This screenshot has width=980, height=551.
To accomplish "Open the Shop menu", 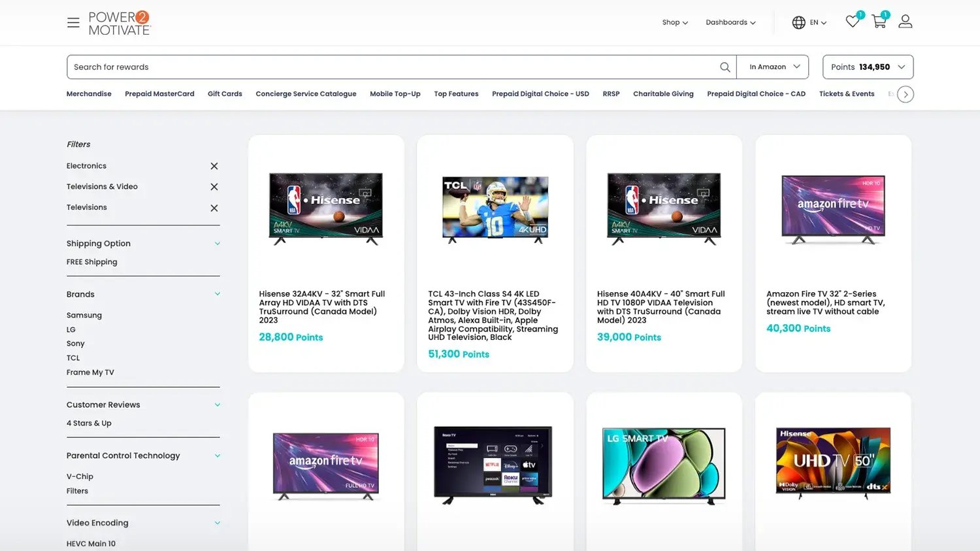I will (674, 23).
